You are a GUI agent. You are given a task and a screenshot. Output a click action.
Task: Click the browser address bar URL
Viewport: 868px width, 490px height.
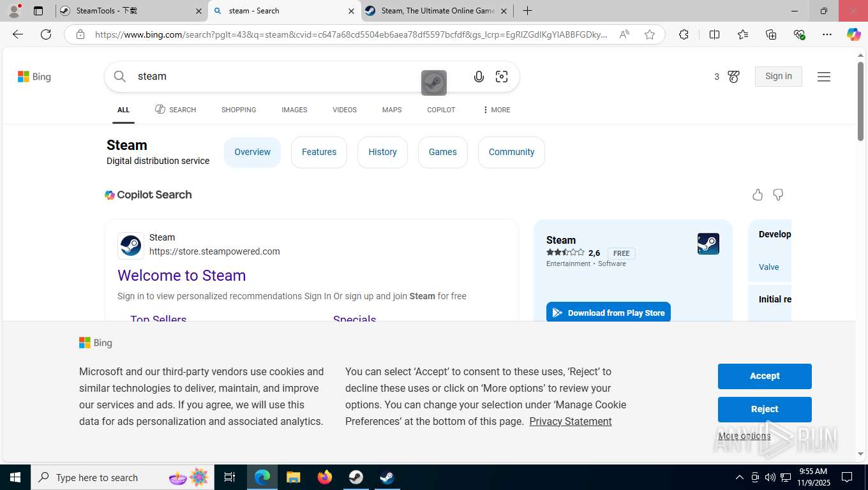(x=351, y=34)
